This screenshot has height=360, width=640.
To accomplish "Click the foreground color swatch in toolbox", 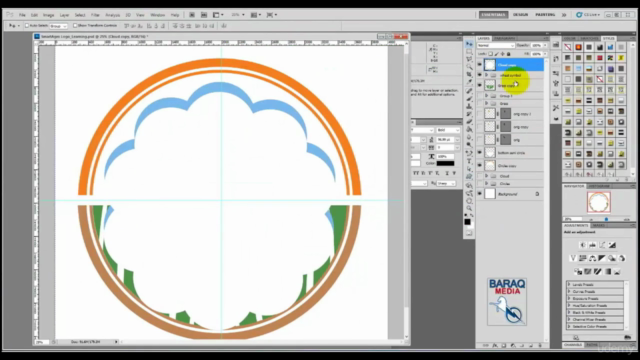I will pyautogui.click(x=467, y=222).
